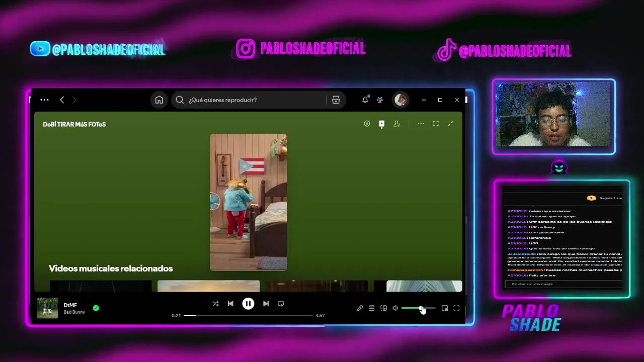Click the elapsed time '0:21'
This screenshot has height=362, width=644.
coord(176,316)
